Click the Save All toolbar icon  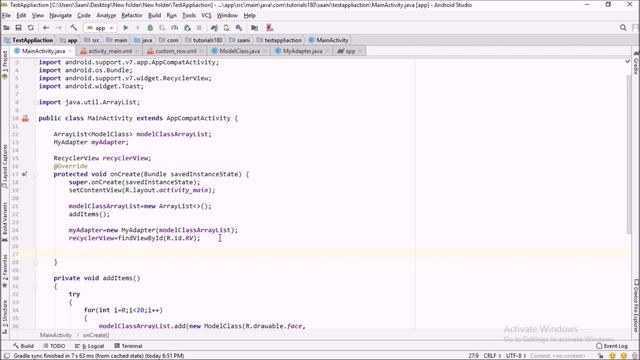18,28
